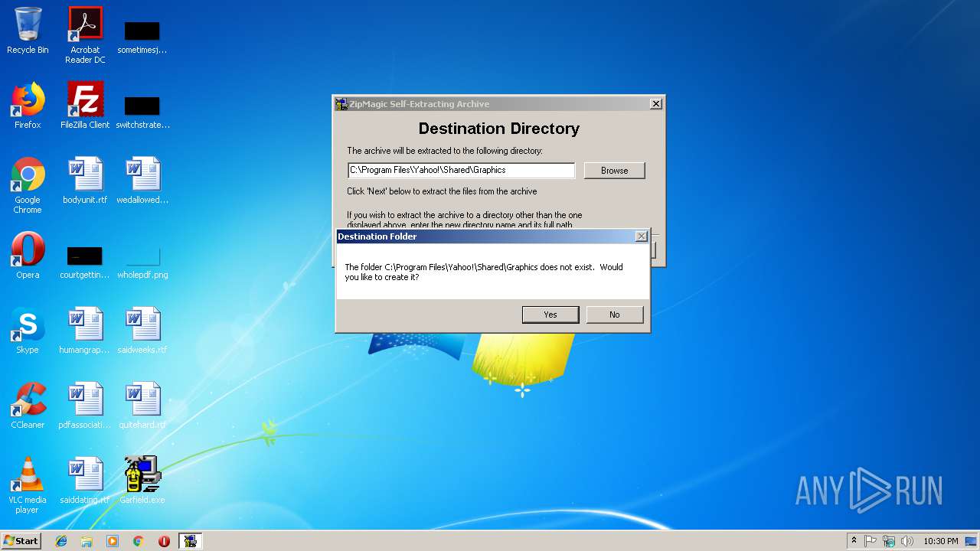
Task: Close the Destination Folder dialog
Action: coord(642,236)
